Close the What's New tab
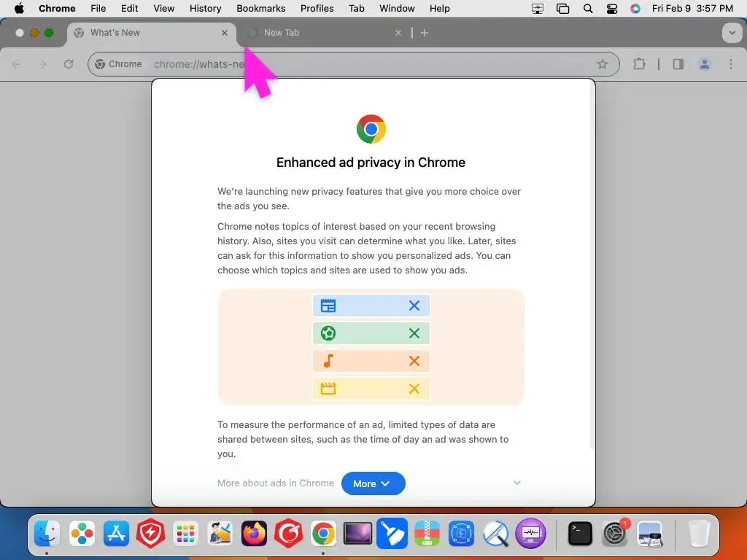Screen dimensions: 747x560 pos(225,33)
